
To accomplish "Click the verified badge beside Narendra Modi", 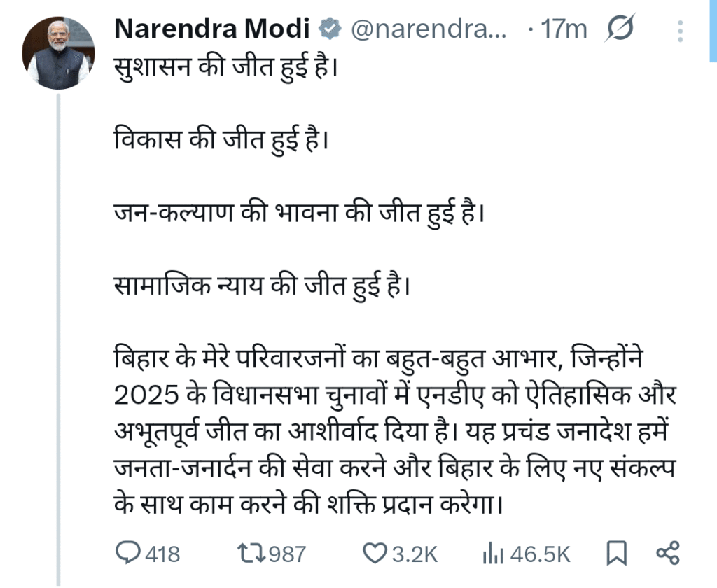I will (x=329, y=29).
